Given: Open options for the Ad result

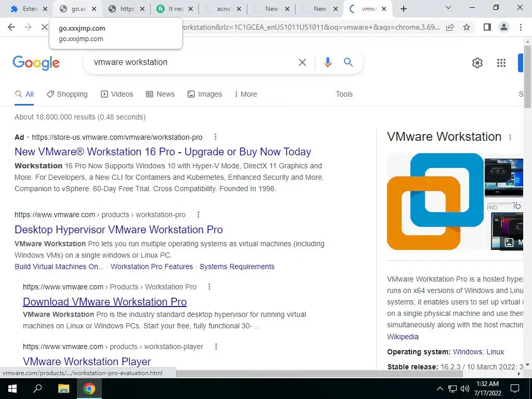Looking at the screenshot, I should (216, 137).
